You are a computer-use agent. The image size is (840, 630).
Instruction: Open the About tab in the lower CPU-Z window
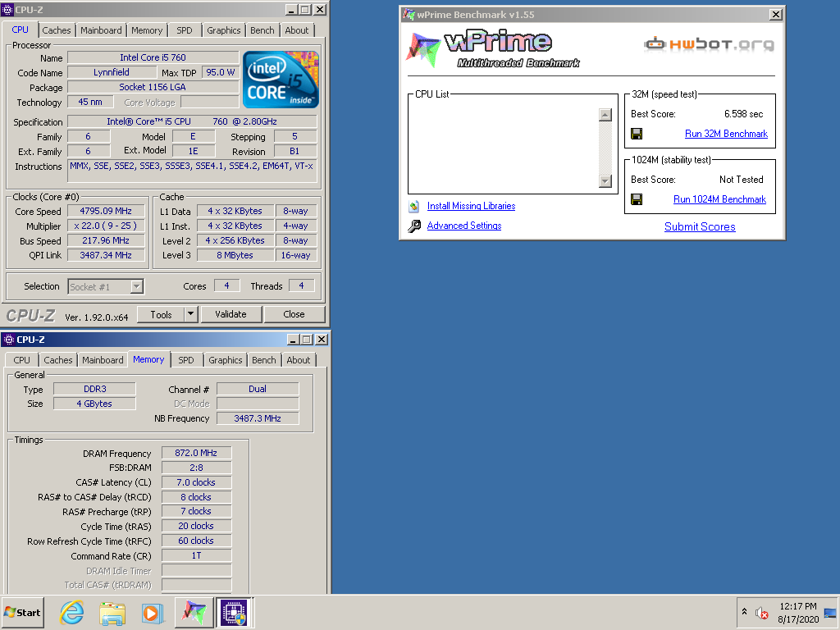[299, 360]
